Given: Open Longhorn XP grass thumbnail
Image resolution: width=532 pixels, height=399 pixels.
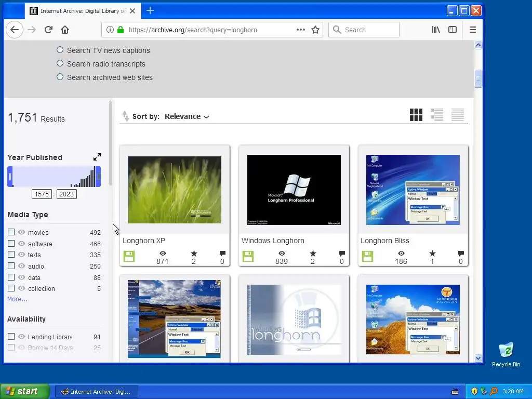Looking at the screenshot, I should pyautogui.click(x=175, y=190).
